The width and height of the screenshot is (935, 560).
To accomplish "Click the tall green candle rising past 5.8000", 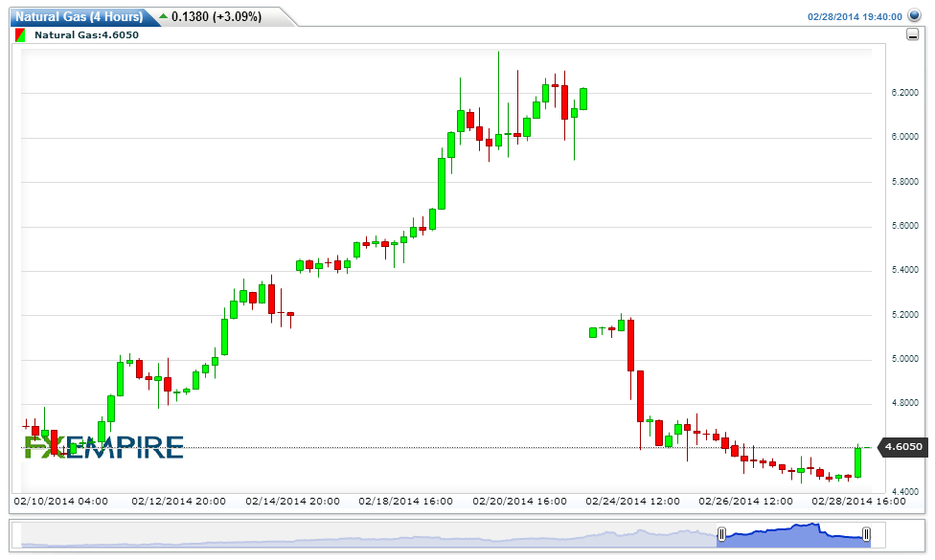I will point(442,184).
